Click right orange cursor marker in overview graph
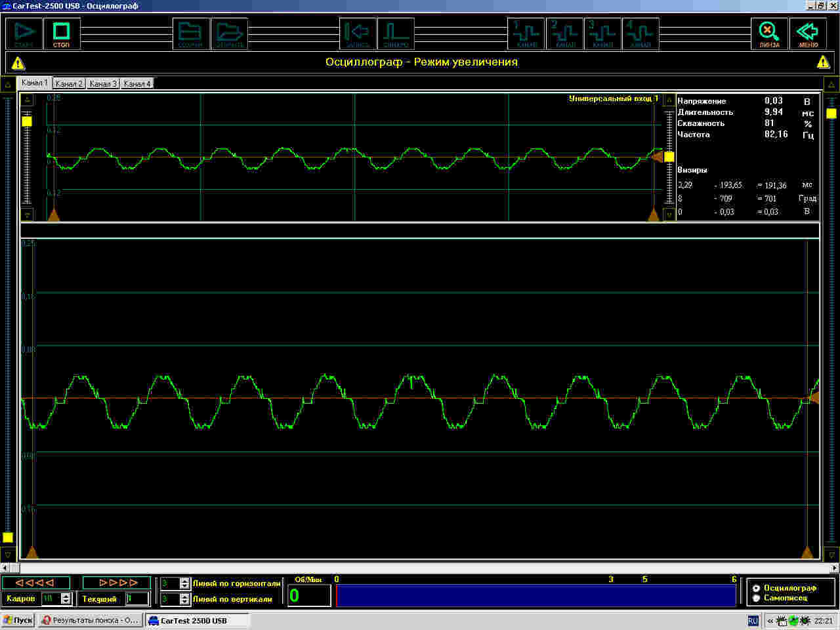 click(x=654, y=215)
